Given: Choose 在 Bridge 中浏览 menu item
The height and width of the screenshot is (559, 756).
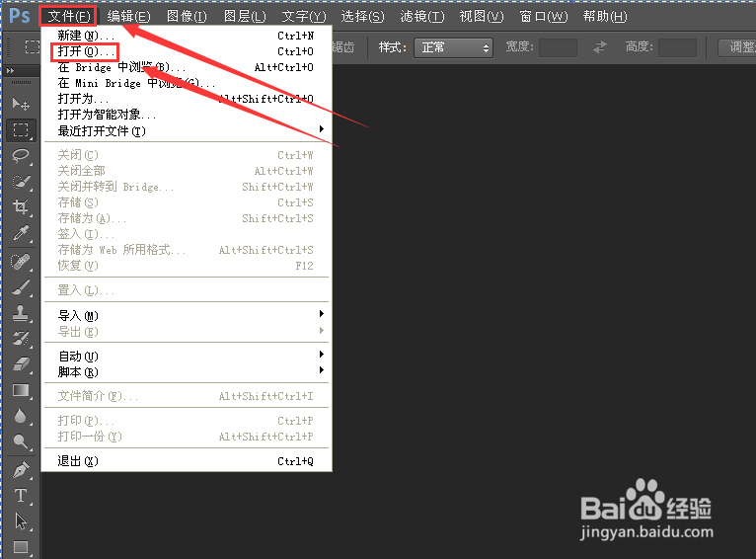Looking at the screenshot, I should (187, 67).
